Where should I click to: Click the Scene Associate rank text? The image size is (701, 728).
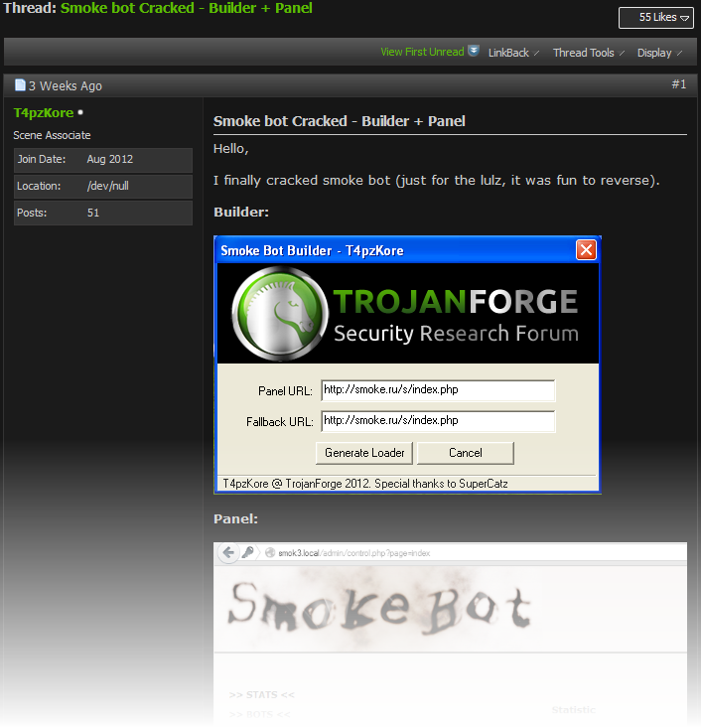coord(52,135)
